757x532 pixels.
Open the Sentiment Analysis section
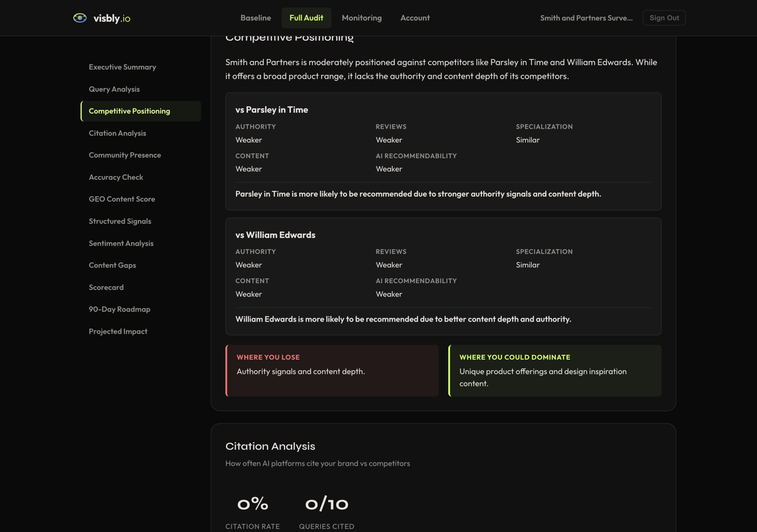point(121,243)
